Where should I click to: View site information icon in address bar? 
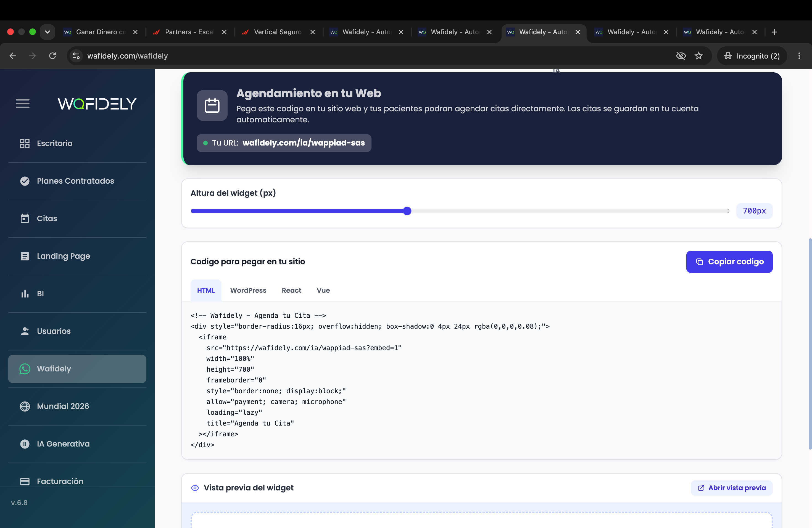tap(76, 56)
